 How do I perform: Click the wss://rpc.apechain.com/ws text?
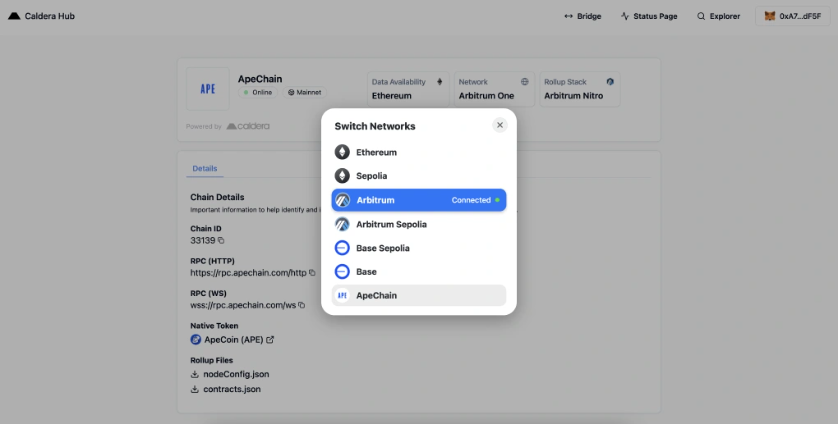point(243,305)
